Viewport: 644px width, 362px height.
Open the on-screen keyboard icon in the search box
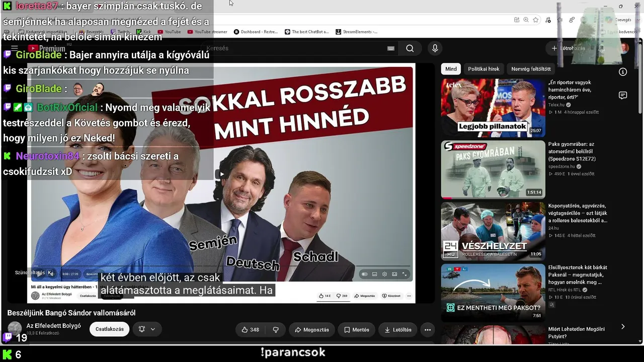point(391,48)
